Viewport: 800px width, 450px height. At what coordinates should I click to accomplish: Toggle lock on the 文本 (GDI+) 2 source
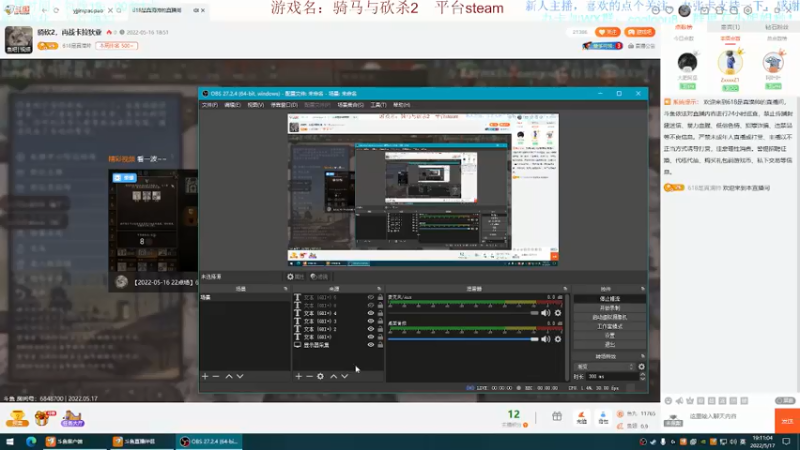pos(380,329)
